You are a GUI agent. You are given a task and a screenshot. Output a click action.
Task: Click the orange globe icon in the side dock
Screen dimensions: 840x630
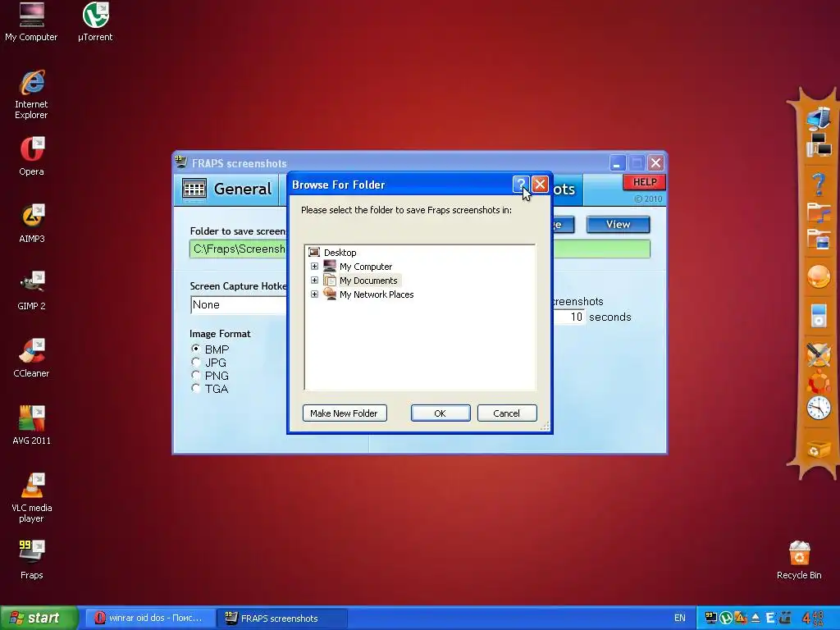tap(819, 277)
